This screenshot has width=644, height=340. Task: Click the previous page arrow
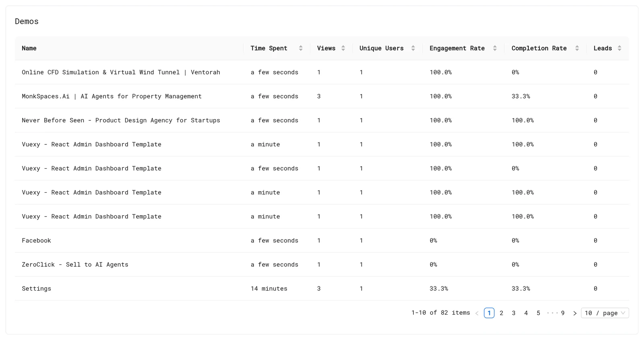477,313
